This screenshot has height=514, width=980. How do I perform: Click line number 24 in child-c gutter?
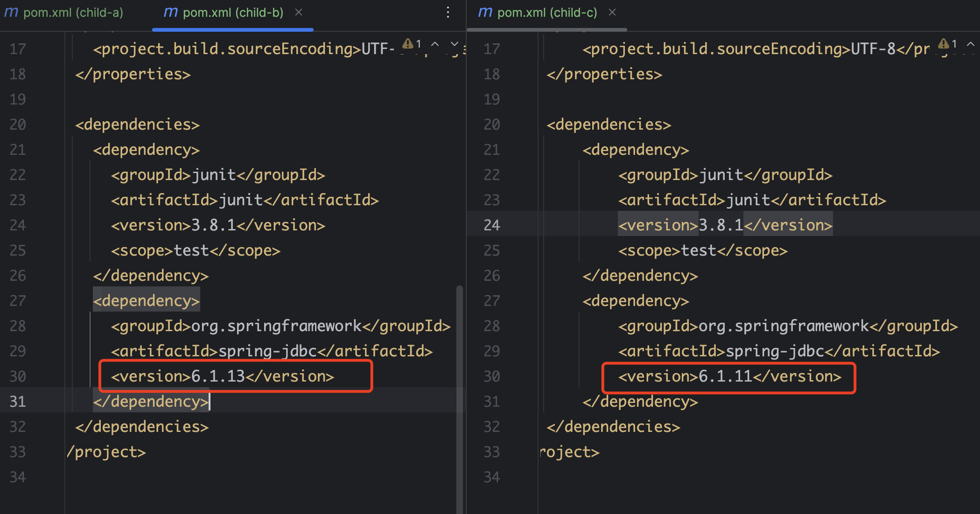coord(492,225)
